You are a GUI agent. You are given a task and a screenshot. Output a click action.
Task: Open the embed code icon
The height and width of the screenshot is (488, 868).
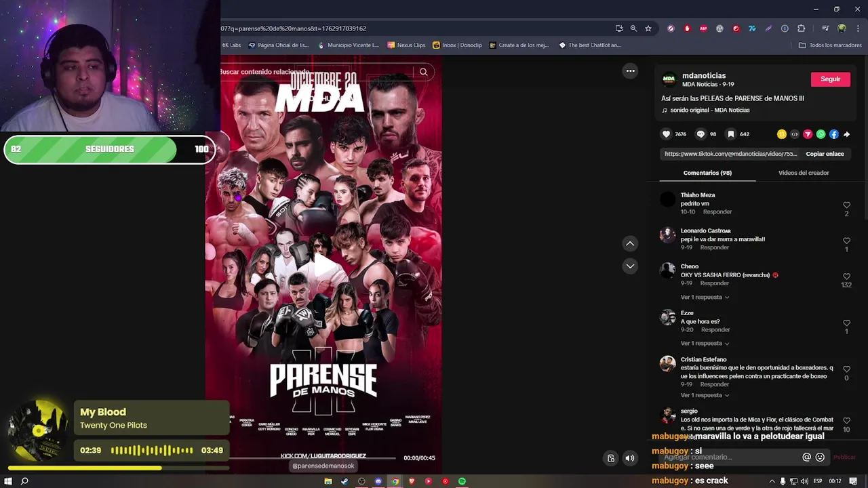click(795, 134)
